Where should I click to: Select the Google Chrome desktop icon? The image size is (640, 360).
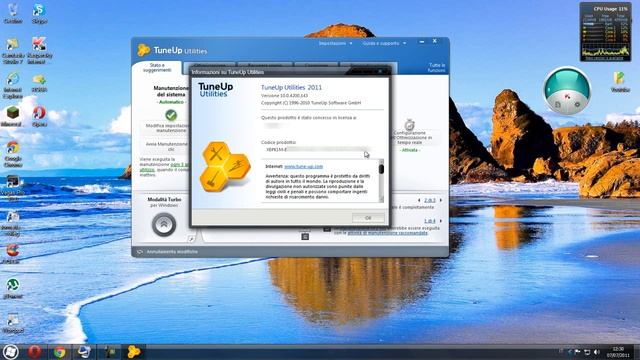(x=13, y=154)
